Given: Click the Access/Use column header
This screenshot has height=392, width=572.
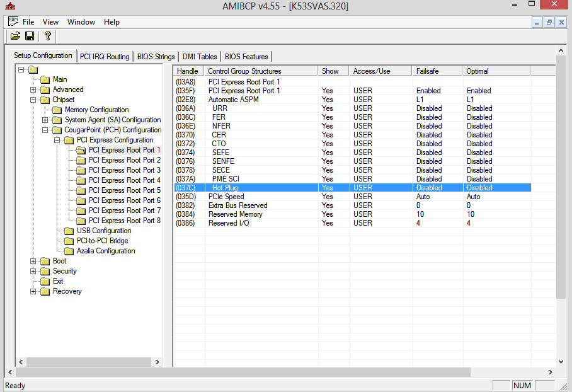Looking at the screenshot, I should (x=380, y=71).
